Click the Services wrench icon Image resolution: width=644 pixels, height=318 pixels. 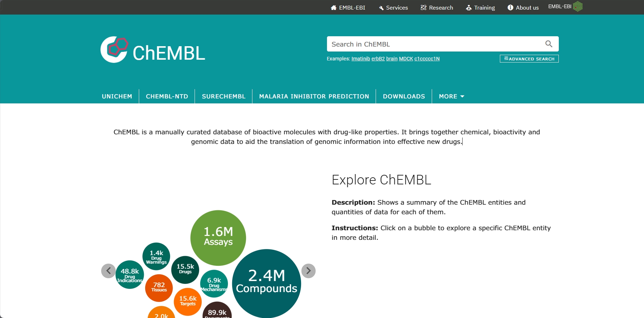click(x=381, y=8)
